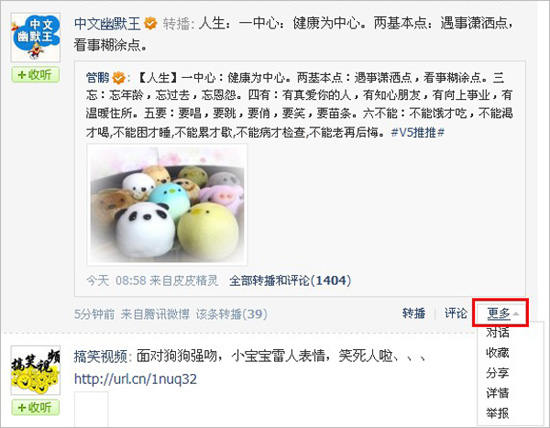The height and width of the screenshot is (428, 550).
Task: Choose 详情 in the dropdown list
Action: point(497,393)
